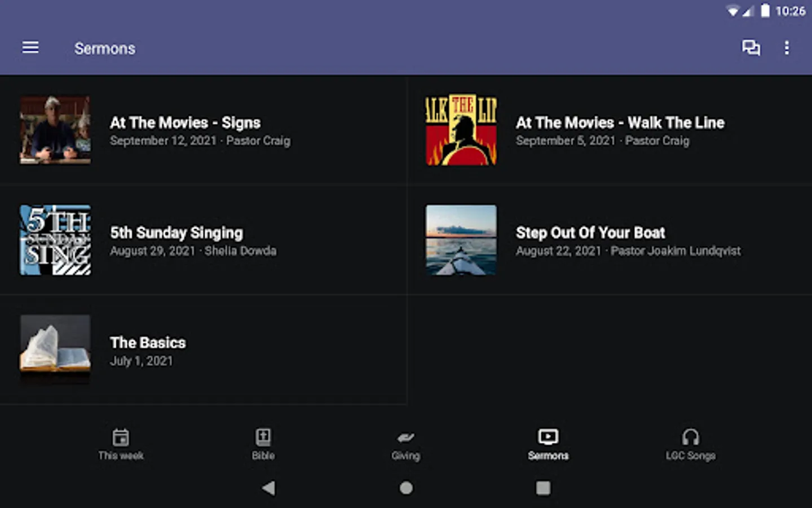Image resolution: width=812 pixels, height=508 pixels.
Task: Click the kayak sunset thumbnail
Action: (x=461, y=240)
